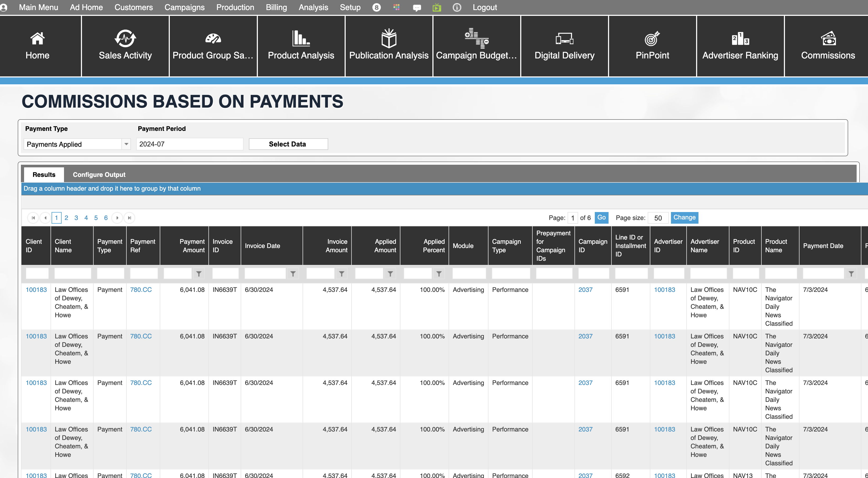The height and width of the screenshot is (478, 868).
Task: Jump to results page 3
Action: pyautogui.click(x=76, y=218)
